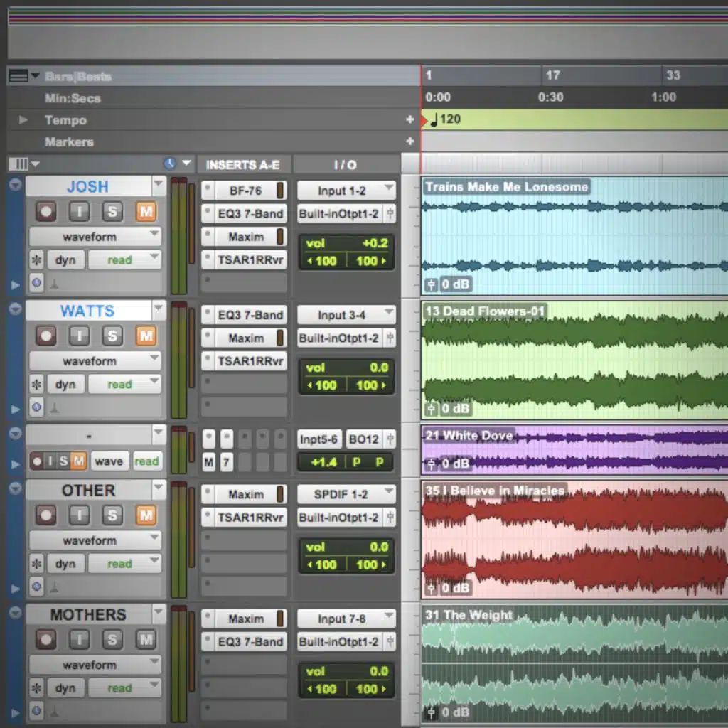728x728 pixels.
Task: Click the freeze snowflake icon on WATTS
Action: [37, 385]
